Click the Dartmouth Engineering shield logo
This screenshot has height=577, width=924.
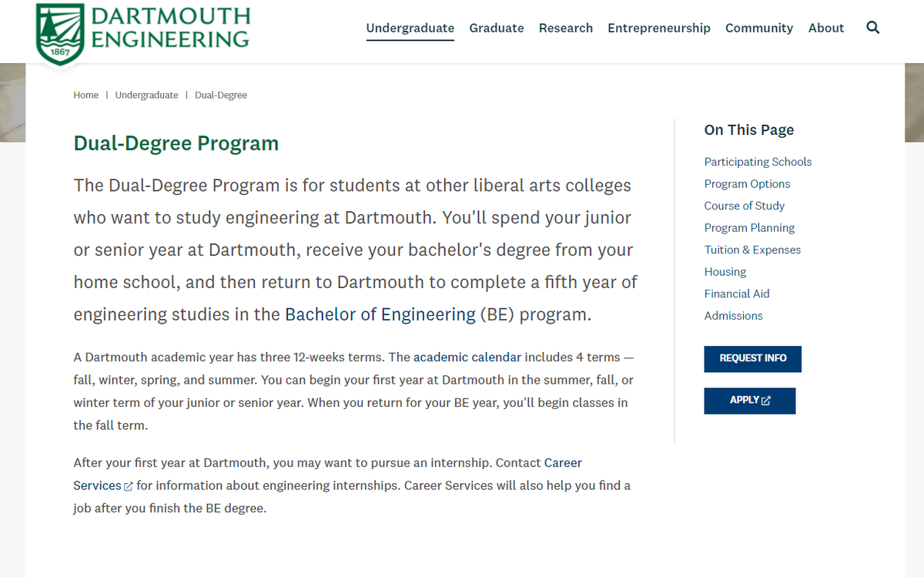(x=60, y=35)
